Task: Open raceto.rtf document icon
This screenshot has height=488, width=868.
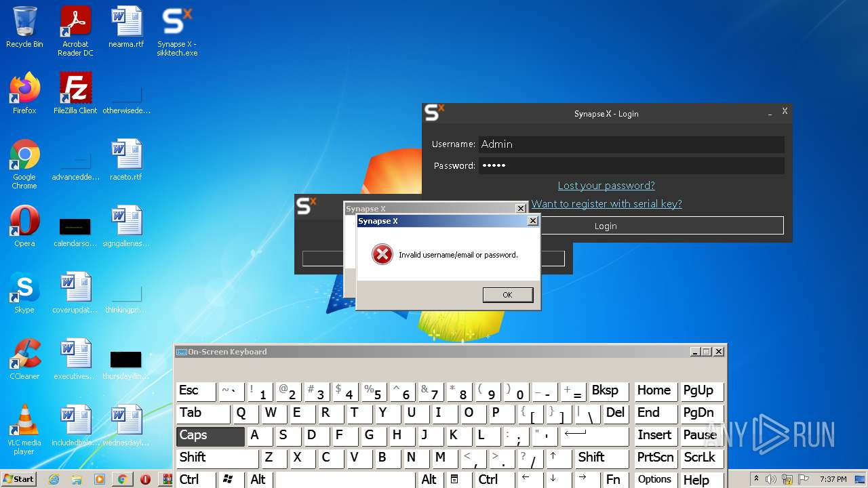Action: (126, 160)
